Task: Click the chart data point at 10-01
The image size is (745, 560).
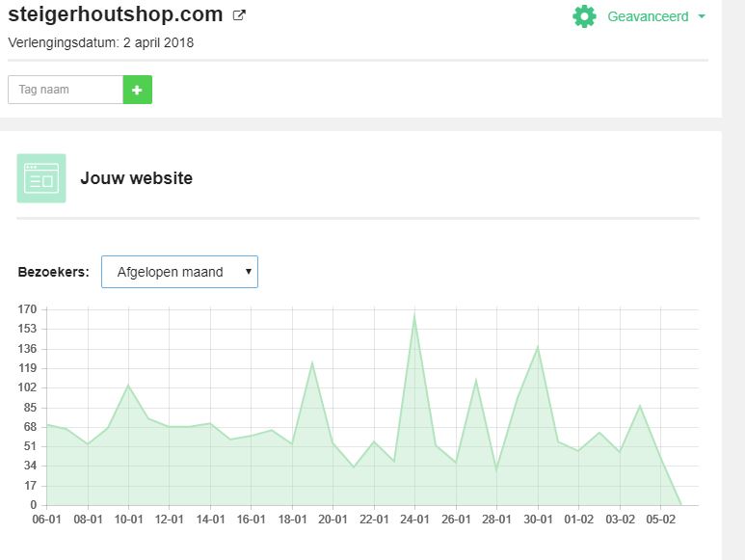Action: [x=128, y=386]
